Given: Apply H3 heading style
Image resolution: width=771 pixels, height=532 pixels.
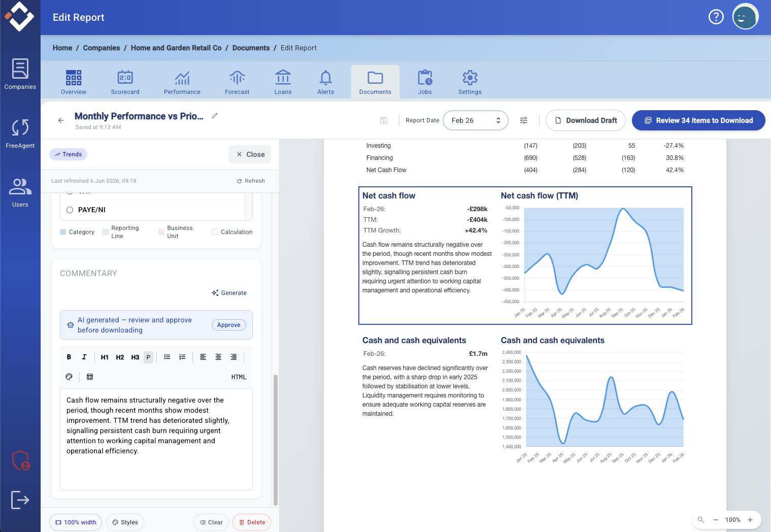Looking at the screenshot, I should (135, 357).
